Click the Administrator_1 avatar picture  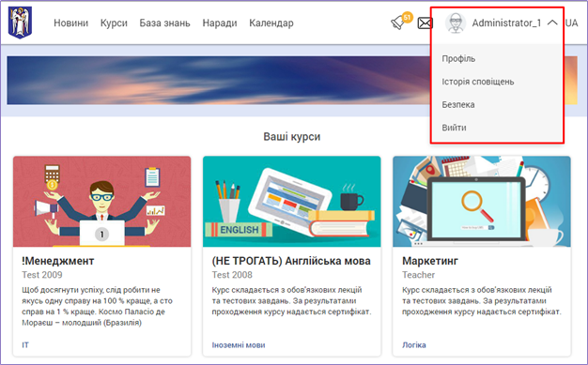pos(456,23)
